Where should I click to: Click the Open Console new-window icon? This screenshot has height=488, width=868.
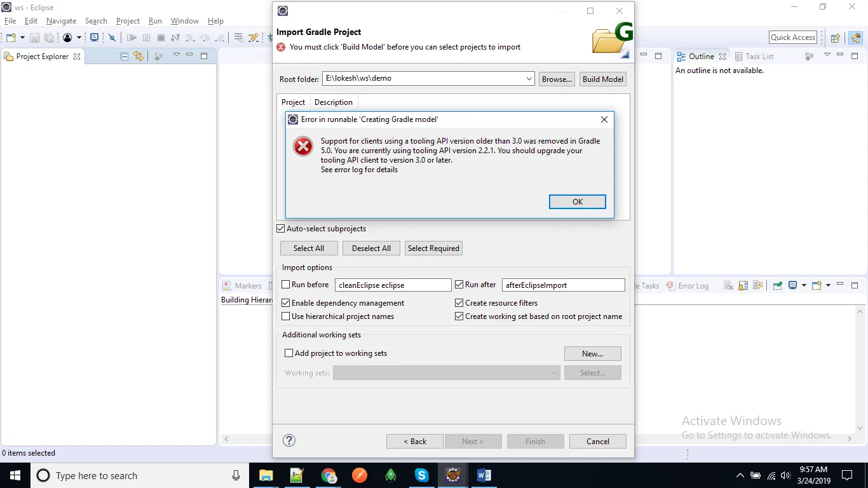coord(817,286)
